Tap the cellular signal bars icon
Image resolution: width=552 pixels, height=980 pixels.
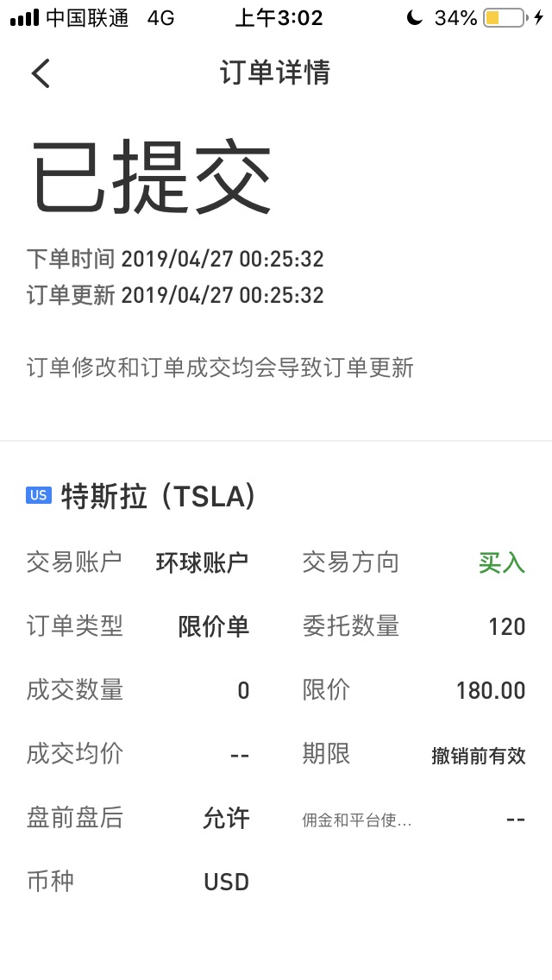(x=24, y=18)
